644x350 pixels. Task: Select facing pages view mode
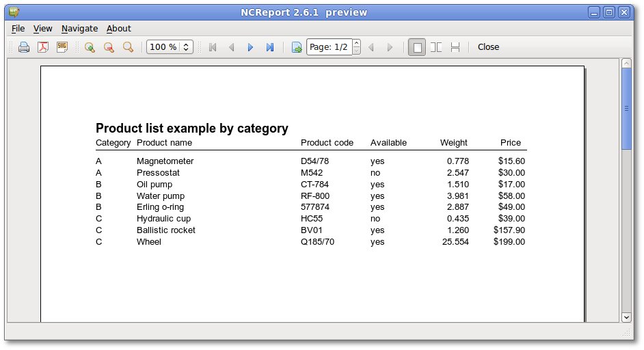(x=436, y=47)
